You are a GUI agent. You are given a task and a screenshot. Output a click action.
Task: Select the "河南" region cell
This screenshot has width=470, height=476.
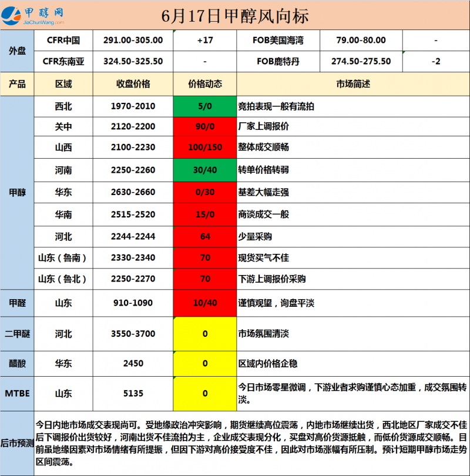click(63, 170)
